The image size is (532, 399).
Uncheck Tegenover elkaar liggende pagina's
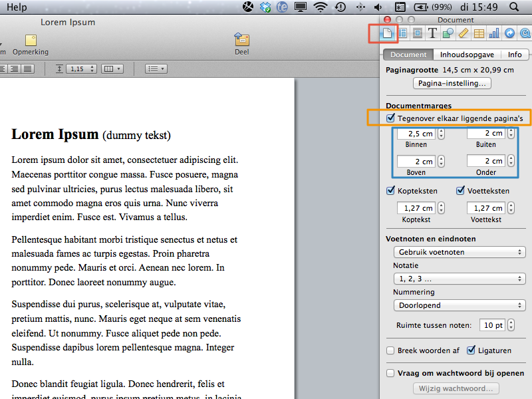click(x=390, y=118)
